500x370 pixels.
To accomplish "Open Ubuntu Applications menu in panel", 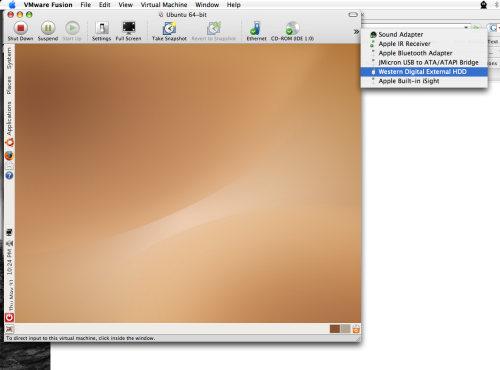I will click(9, 119).
